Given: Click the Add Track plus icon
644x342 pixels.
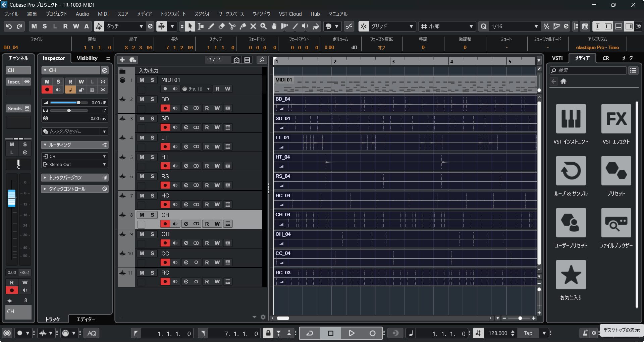Looking at the screenshot, I should click(122, 60).
